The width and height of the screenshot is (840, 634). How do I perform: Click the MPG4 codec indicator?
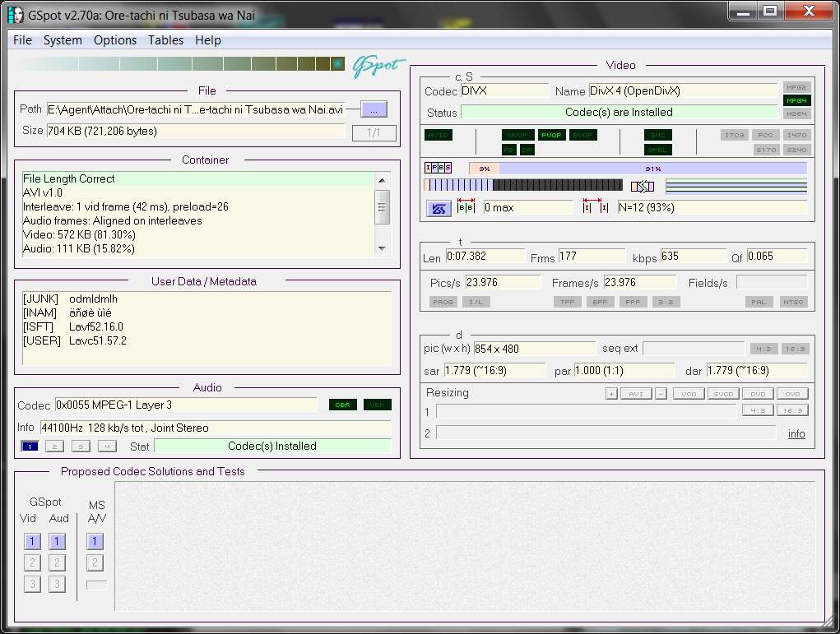pyautogui.click(x=796, y=100)
